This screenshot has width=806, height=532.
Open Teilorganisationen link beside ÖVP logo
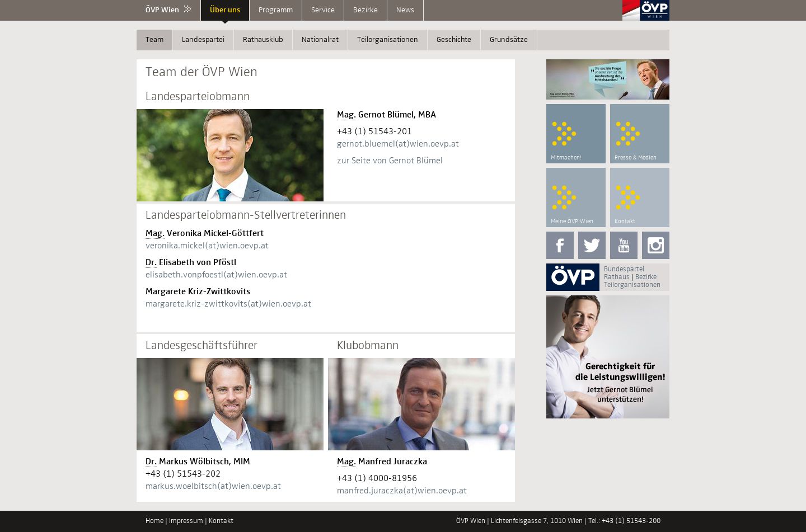pyautogui.click(x=632, y=285)
